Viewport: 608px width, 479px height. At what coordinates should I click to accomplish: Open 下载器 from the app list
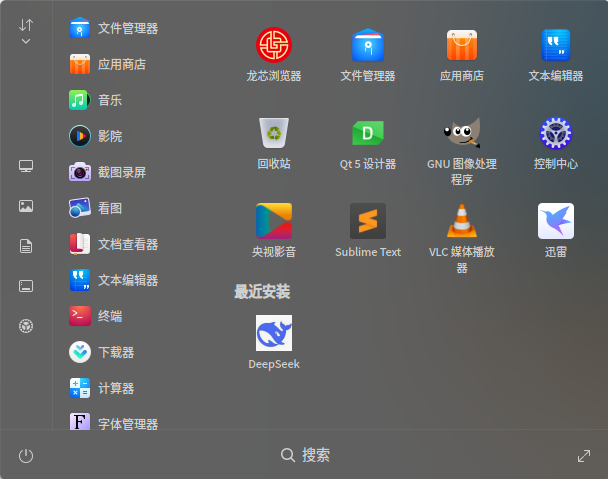click(x=102, y=352)
